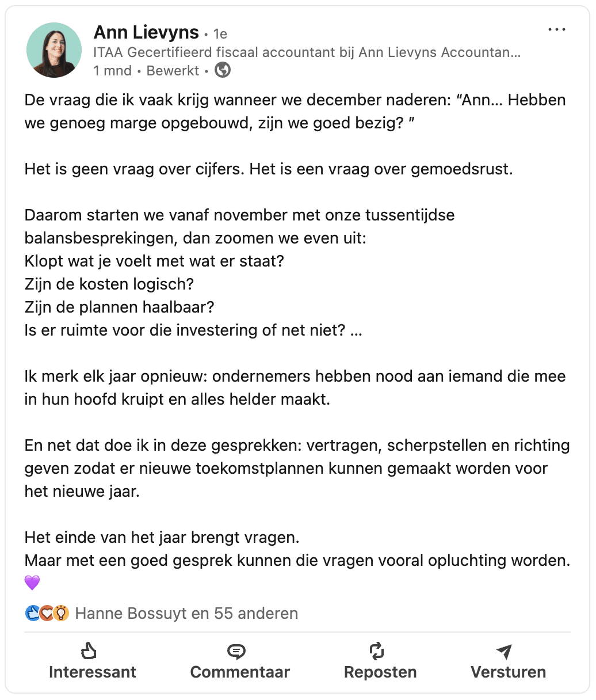Click the Versturen paper plane icon
The image size is (596, 700).
point(504,652)
